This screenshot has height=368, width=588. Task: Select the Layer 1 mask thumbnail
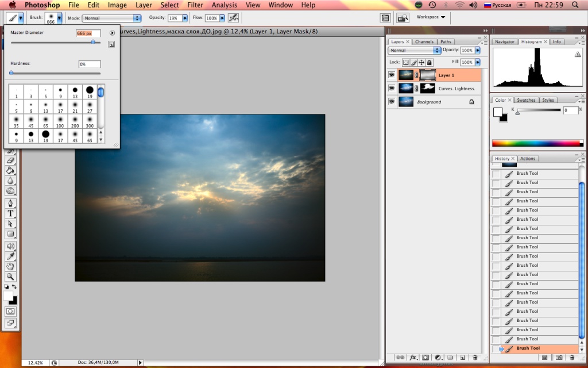428,75
